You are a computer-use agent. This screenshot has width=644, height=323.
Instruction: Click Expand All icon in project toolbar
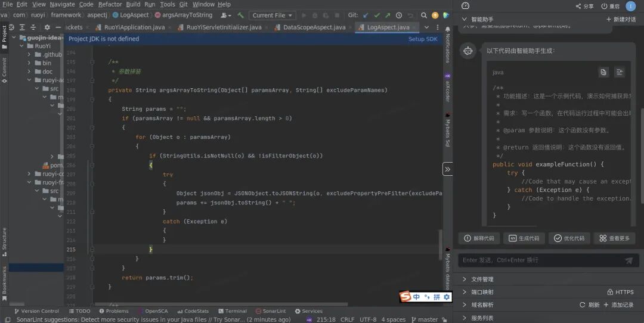pyautogui.click(x=22, y=27)
